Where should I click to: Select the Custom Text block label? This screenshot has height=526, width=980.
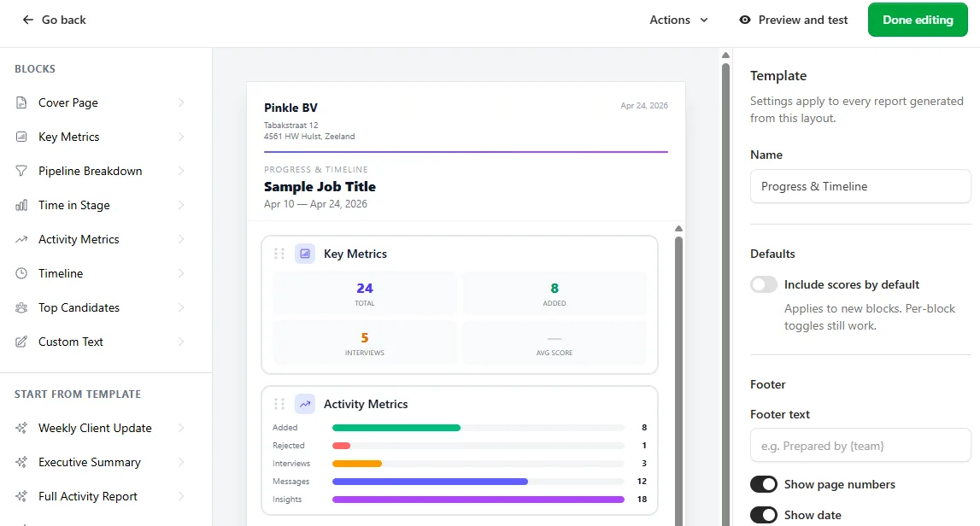point(71,342)
